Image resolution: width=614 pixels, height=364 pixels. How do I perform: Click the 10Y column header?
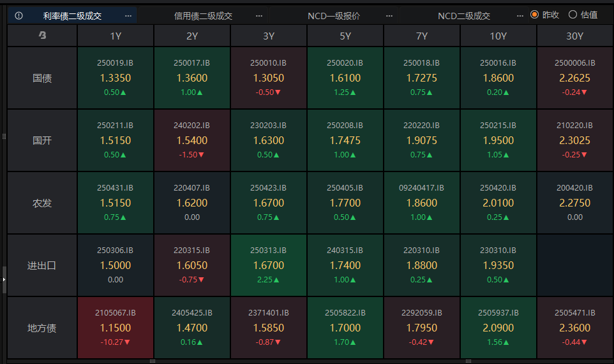click(x=498, y=36)
